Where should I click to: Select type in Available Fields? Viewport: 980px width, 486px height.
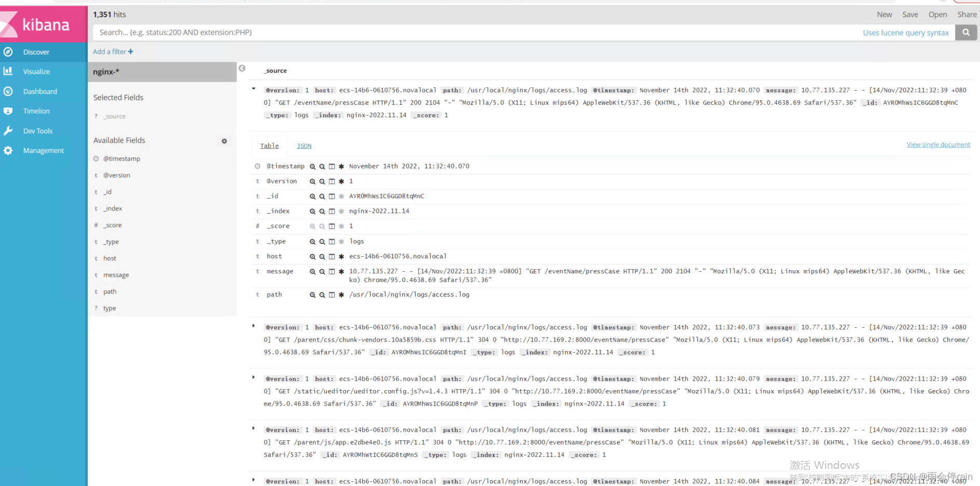tap(110, 308)
